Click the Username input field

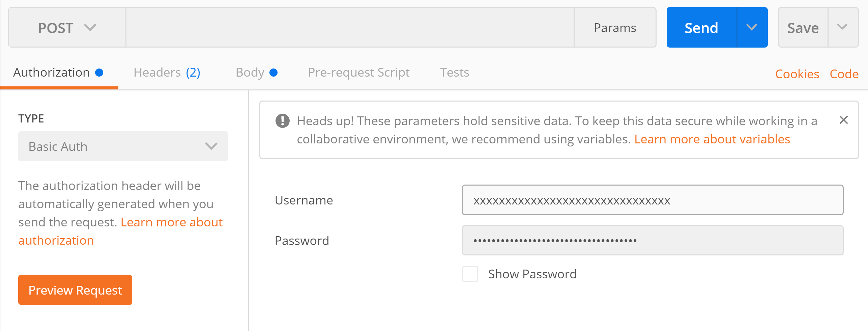click(653, 200)
